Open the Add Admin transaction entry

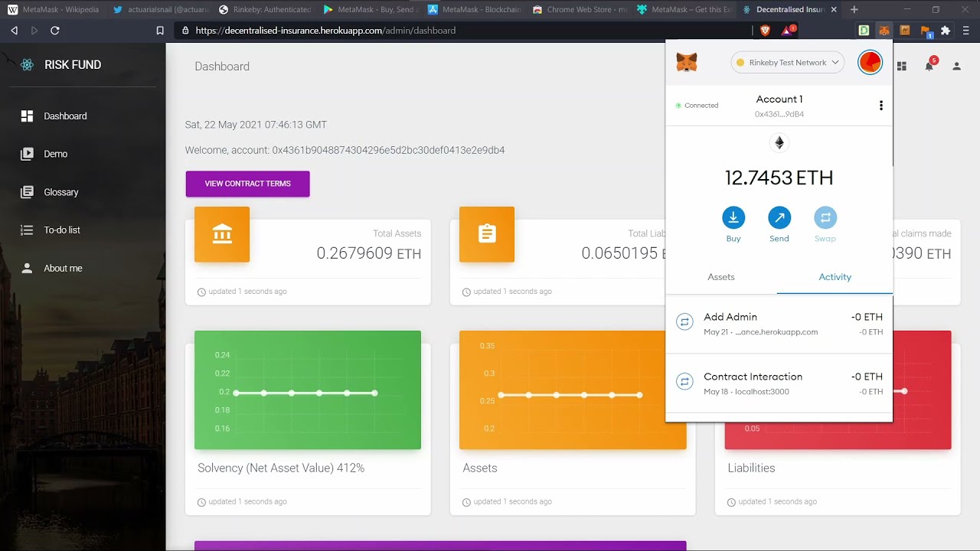pyautogui.click(x=779, y=323)
